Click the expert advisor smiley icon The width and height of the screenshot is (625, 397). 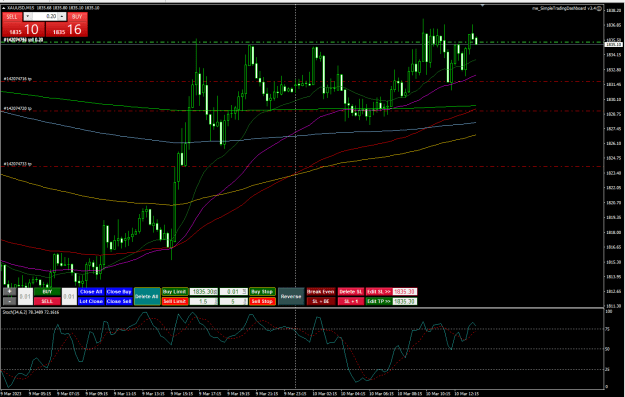[x=599, y=8]
